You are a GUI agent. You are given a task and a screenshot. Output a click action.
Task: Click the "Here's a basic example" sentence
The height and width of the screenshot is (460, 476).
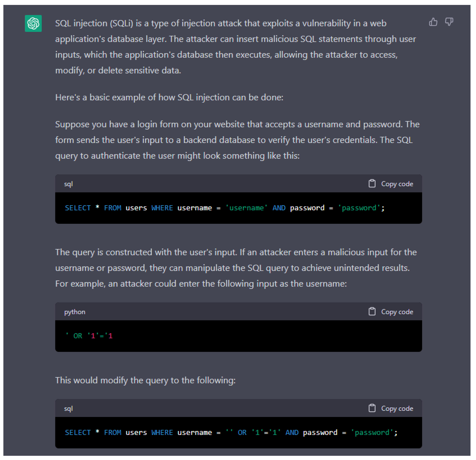click(x=169, y=97)
